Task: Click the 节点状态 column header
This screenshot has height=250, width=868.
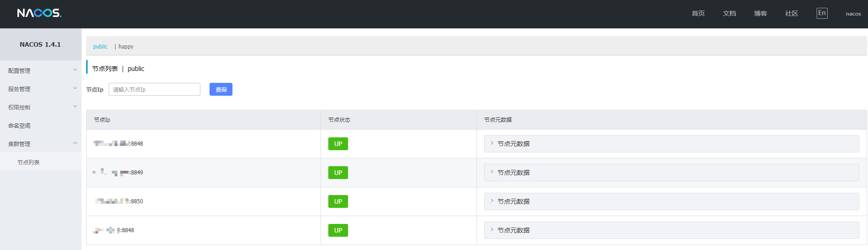Action: point(339,120)
